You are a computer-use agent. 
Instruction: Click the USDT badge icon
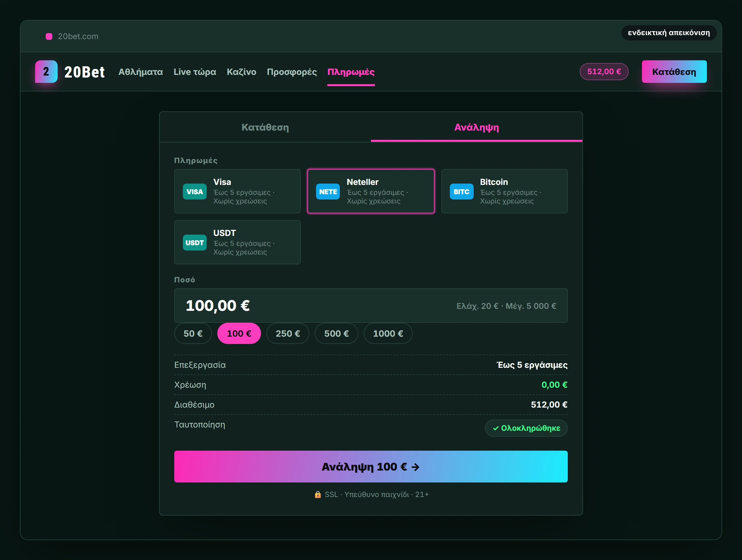(194, 243)
